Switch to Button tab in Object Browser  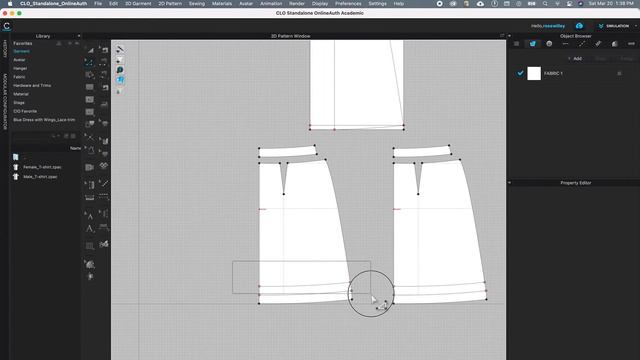click(549, 44)
